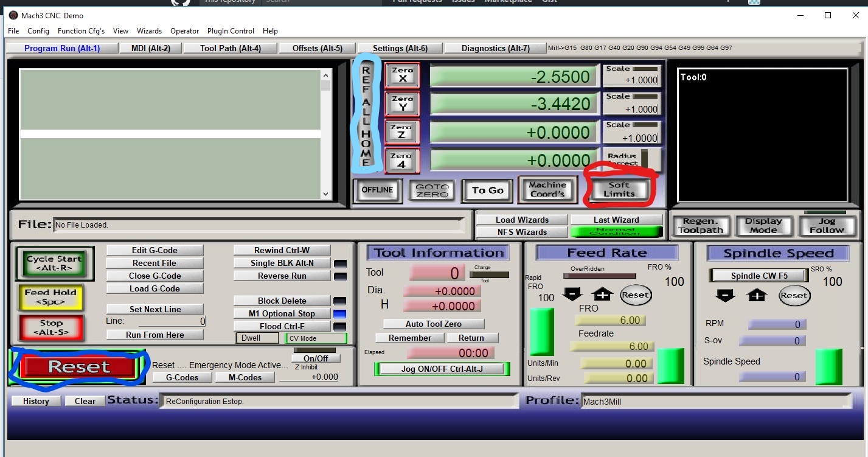Click the X Scale +1.0000 field

point(631,80)
